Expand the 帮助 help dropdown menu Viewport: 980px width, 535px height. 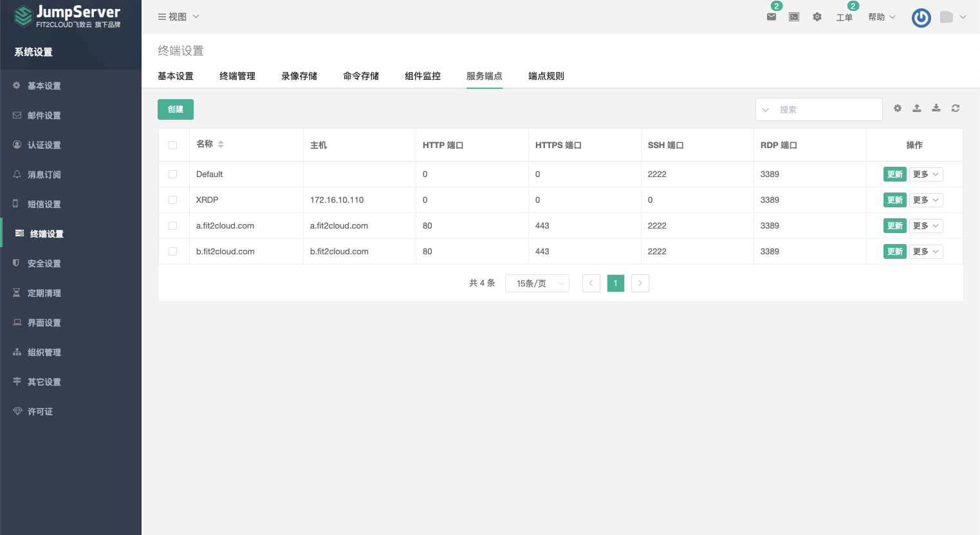tap(880, 17)
